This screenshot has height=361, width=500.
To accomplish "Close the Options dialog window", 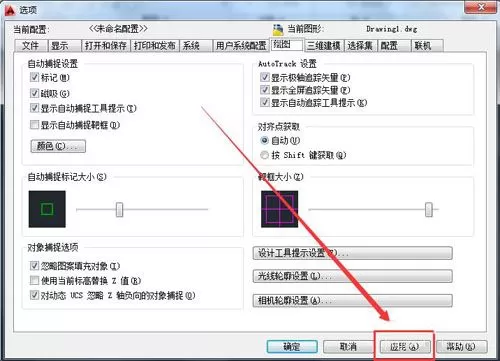I will [x=481, y=7].
